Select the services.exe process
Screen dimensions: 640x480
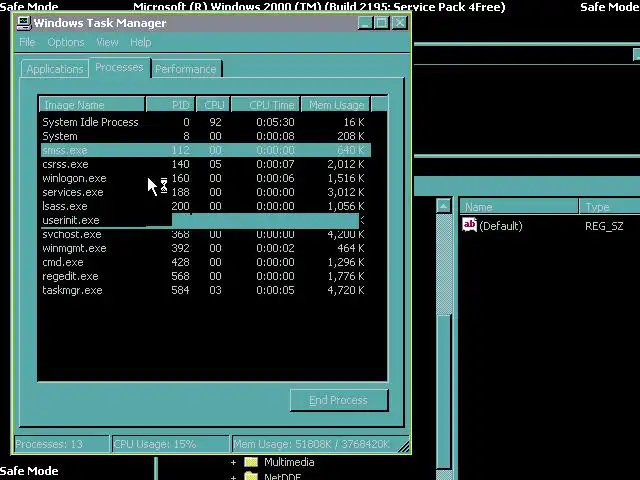pos(204,192)
